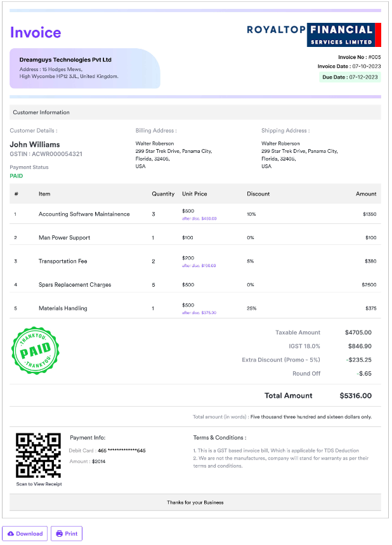
Task: Click the Download button
Action: [25, 534]
